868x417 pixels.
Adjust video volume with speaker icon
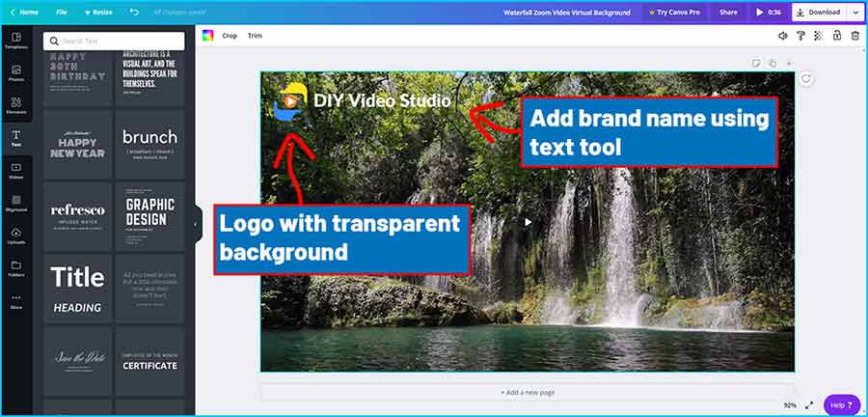click(x=782, y=36)
